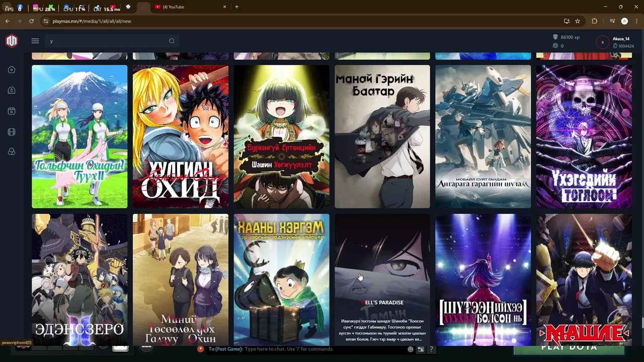Open the Үхэгсдийн Тоглоом poster
The height and width of the screenshot is (362, 644).
584,136
